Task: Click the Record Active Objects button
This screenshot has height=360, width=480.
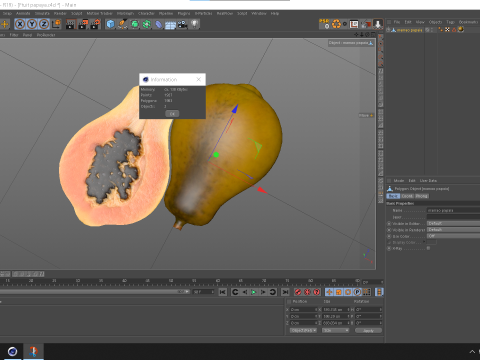Action: coord(298,292)
